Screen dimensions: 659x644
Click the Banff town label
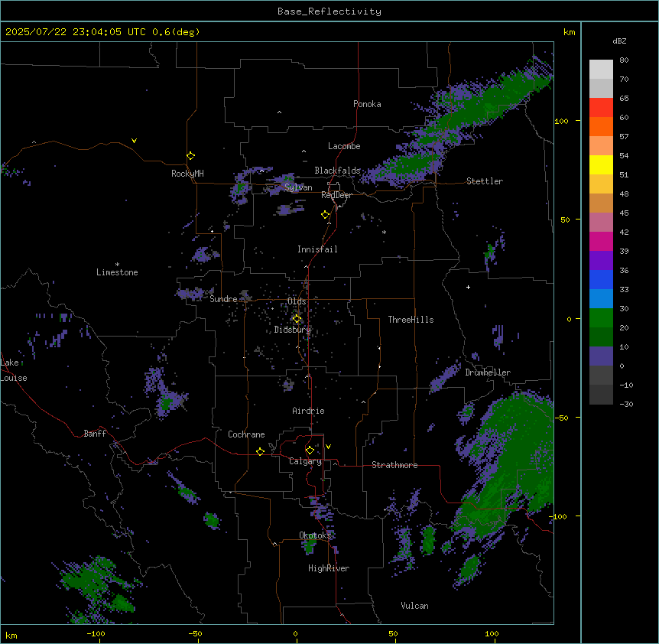[95, 434]
